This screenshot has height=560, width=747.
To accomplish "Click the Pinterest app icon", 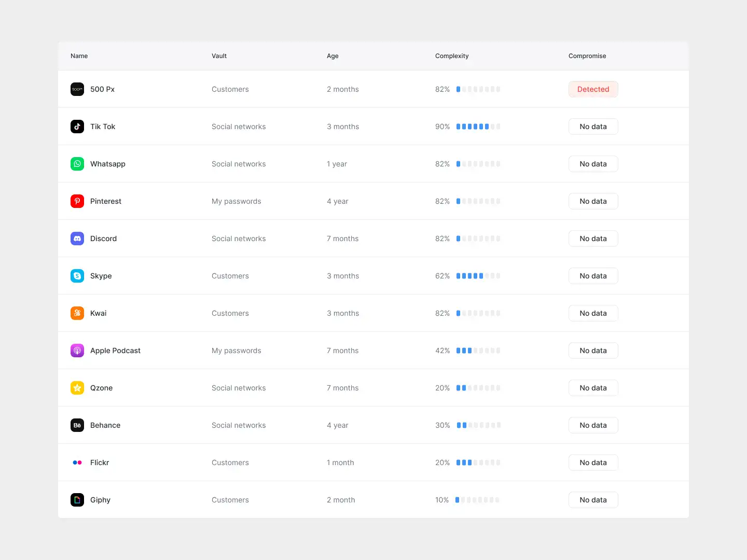I will pyautogui.click(x=77, y=201).
